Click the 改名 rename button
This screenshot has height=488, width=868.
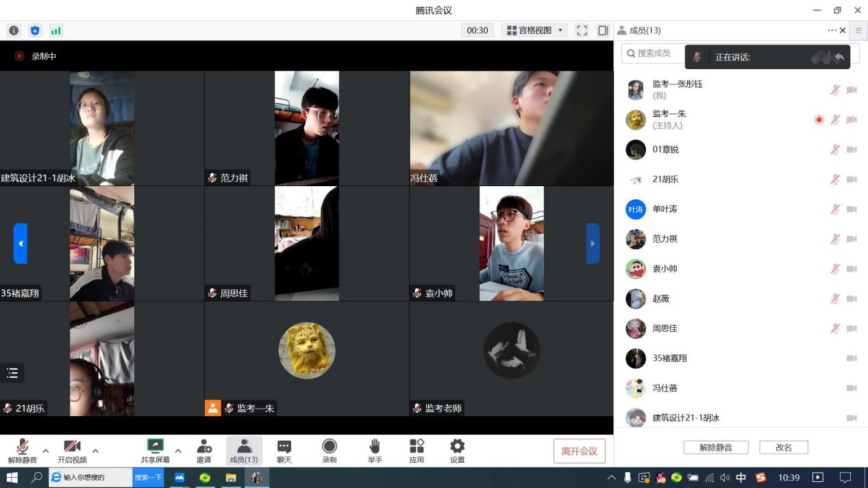(x=783, y=448)
